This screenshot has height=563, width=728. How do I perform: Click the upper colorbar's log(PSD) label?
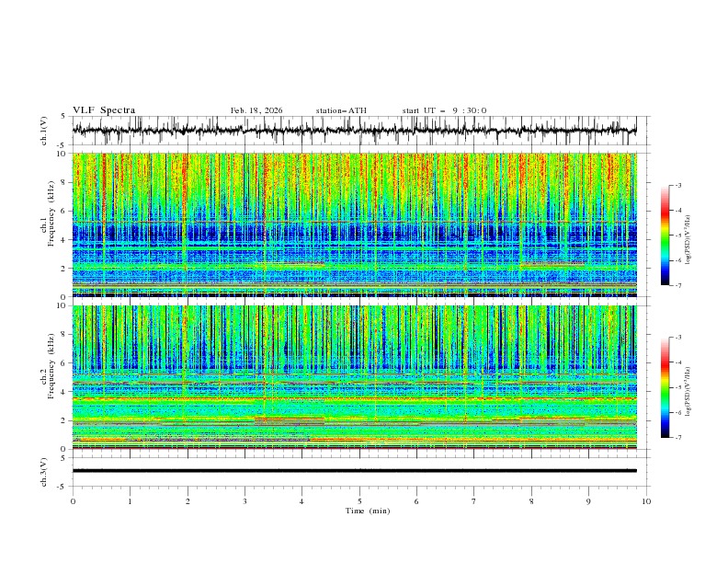pyautogui.click(x=689, y=236)
